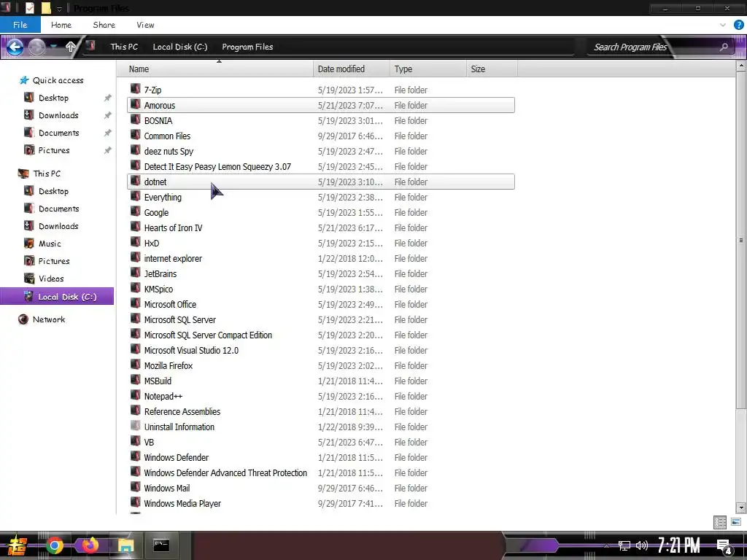Viewport: 747px width, 560px height.
Task: Select the Windows Defender folder icon
Action: (135, 456)
